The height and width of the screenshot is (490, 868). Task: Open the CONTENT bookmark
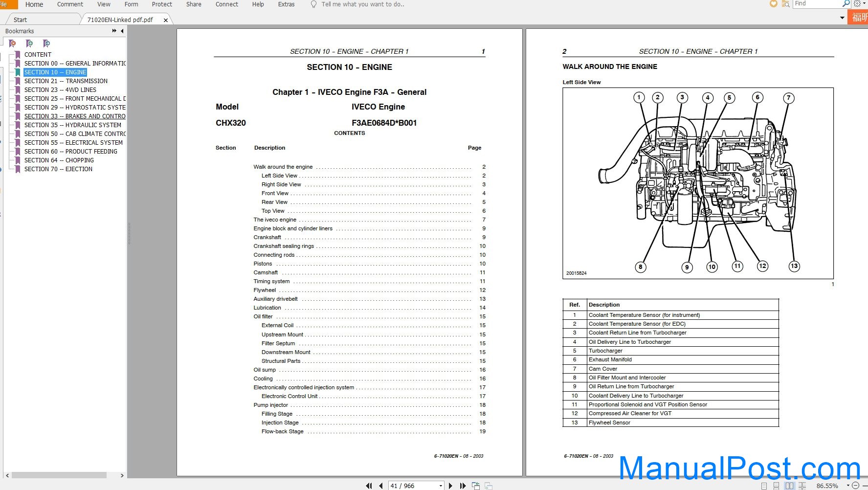(x=38, y=55)
